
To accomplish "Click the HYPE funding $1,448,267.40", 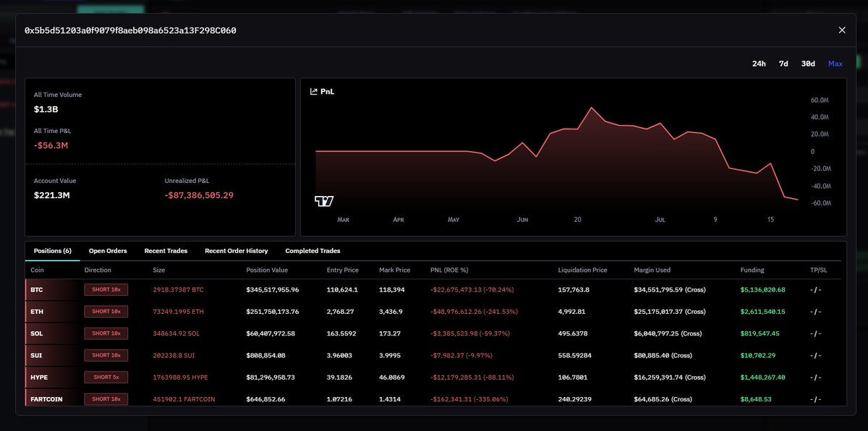I will pos(763,377).
